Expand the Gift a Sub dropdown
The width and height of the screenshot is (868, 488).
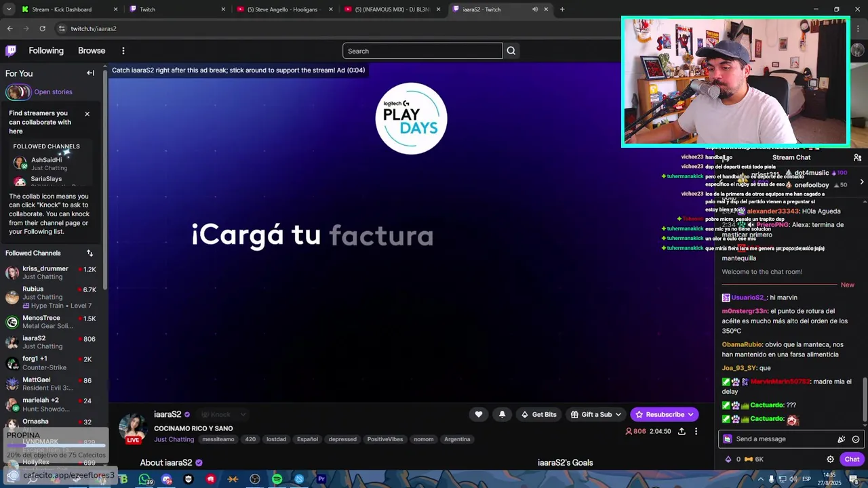pos(618,414)
